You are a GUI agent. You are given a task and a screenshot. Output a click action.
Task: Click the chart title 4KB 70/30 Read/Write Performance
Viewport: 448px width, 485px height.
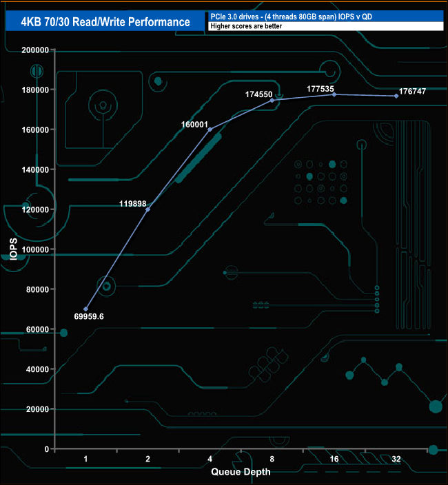[105, 21]
